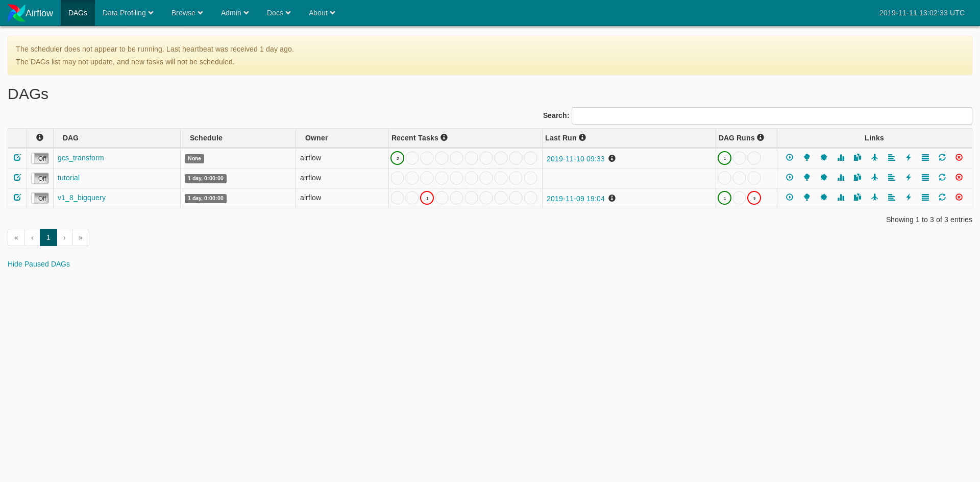Open Tasks Duration chart for gcs_transform
This screenshot has width=980, height=482.
pos(841,158)
